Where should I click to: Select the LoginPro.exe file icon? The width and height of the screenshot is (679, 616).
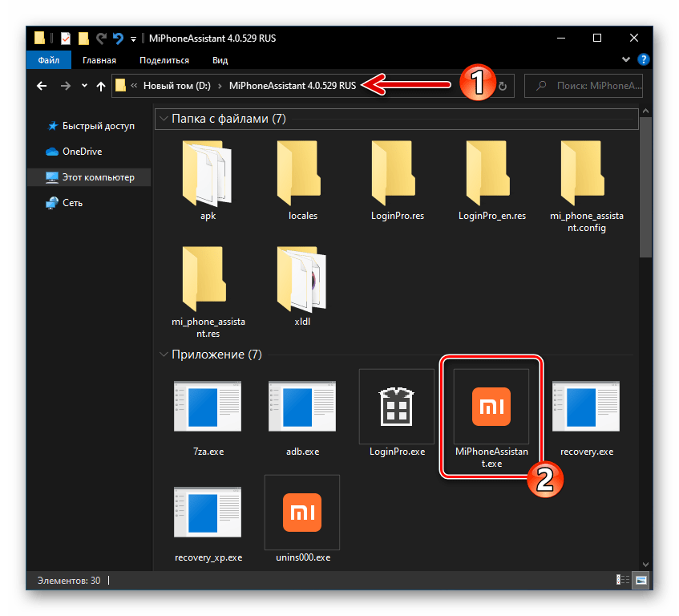[397, 408]
